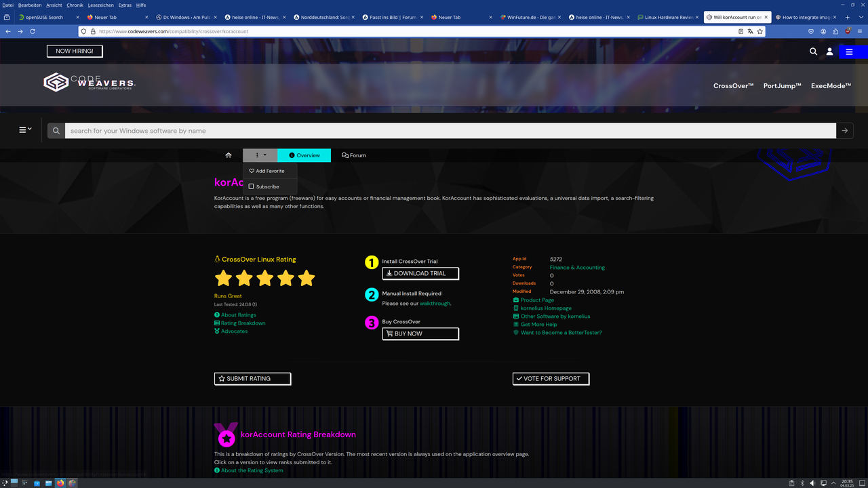This screenshot has width=868, height=488.
Task: Expand the category list dropdown beside search
Action: click(25, 129)
